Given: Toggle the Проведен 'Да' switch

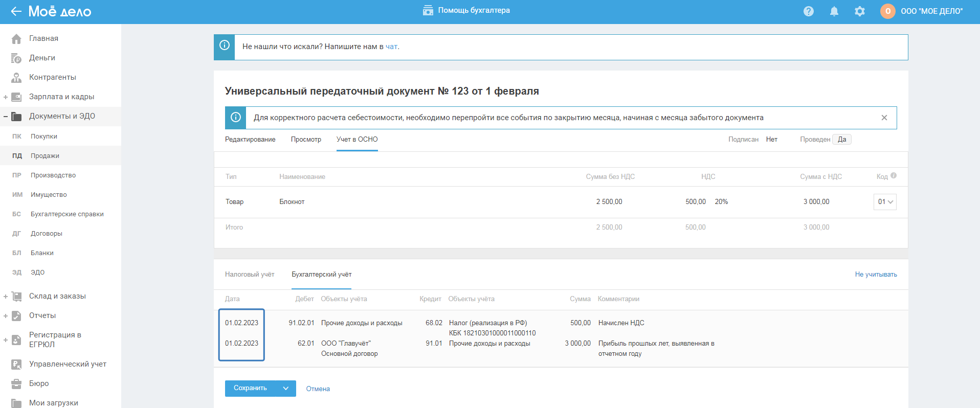Looking at the screenshot, I should click(x=841, y=140).
